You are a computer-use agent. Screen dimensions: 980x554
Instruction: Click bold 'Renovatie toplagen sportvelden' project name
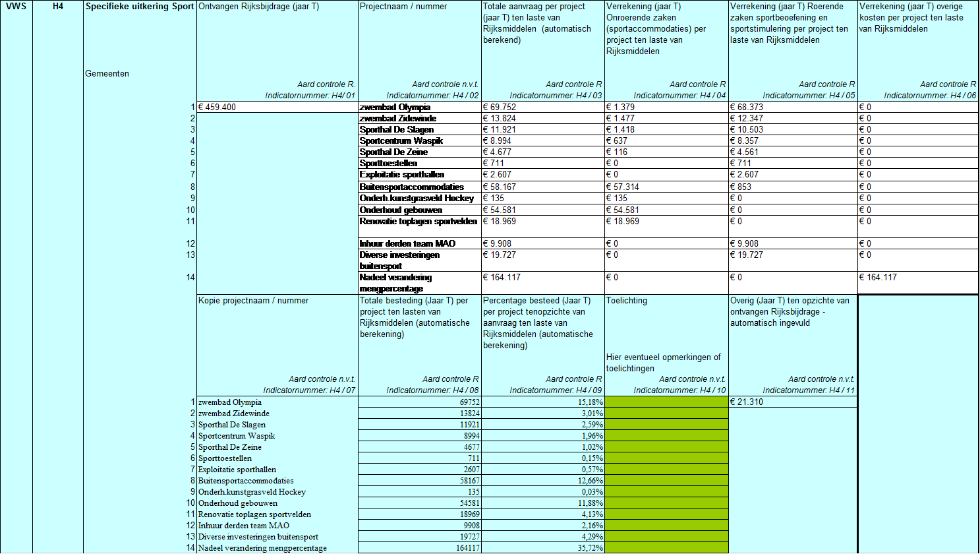[418, 222]
